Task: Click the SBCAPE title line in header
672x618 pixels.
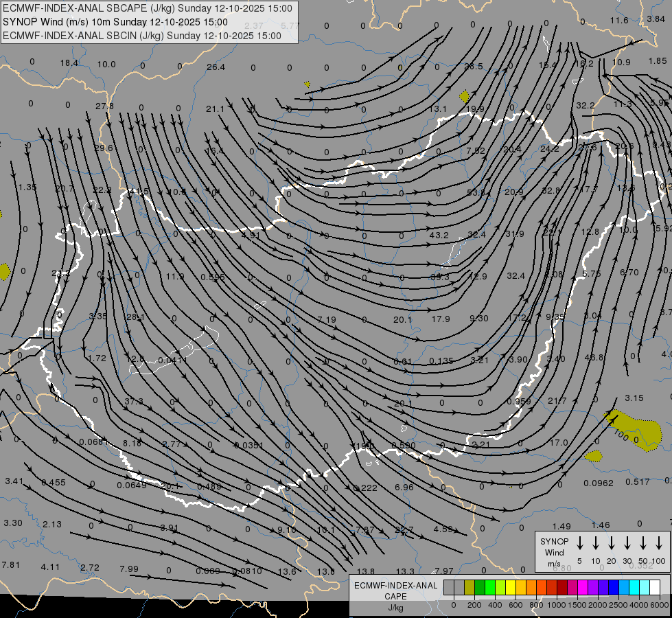Action: click(148, 8)
